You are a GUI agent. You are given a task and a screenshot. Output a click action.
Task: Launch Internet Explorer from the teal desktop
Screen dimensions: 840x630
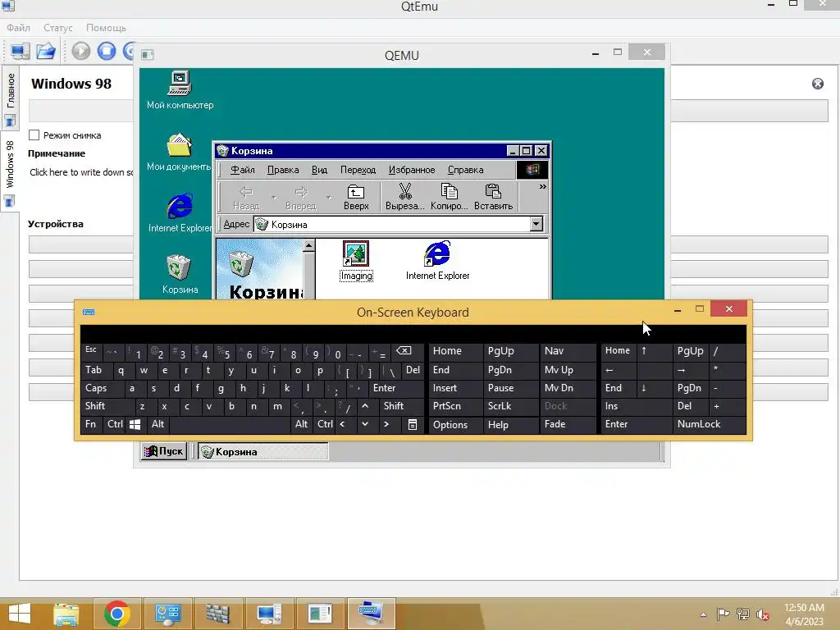180,212
